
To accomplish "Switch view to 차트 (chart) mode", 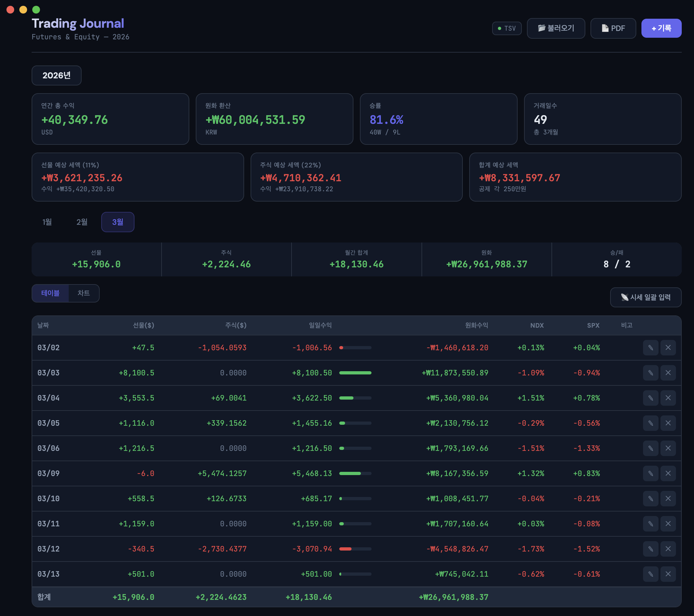I will (84, 293).
